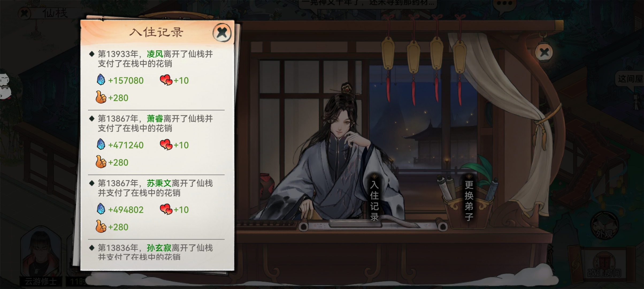Close the innkeeper room with lantern X
The image size is (644, 289).
click(x=544, y=52)
